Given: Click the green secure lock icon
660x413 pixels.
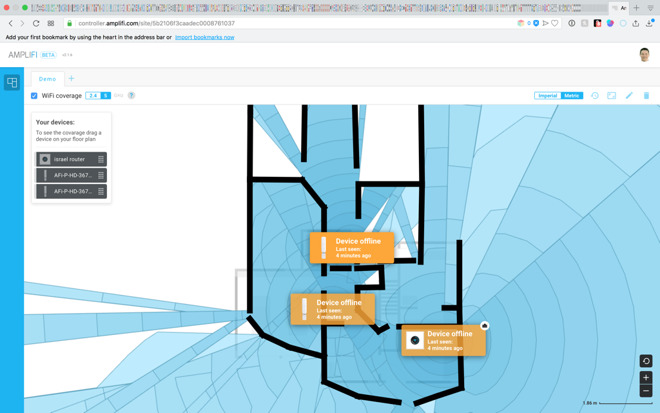Looking at the screenshot, I should click(x=70, y=24).
